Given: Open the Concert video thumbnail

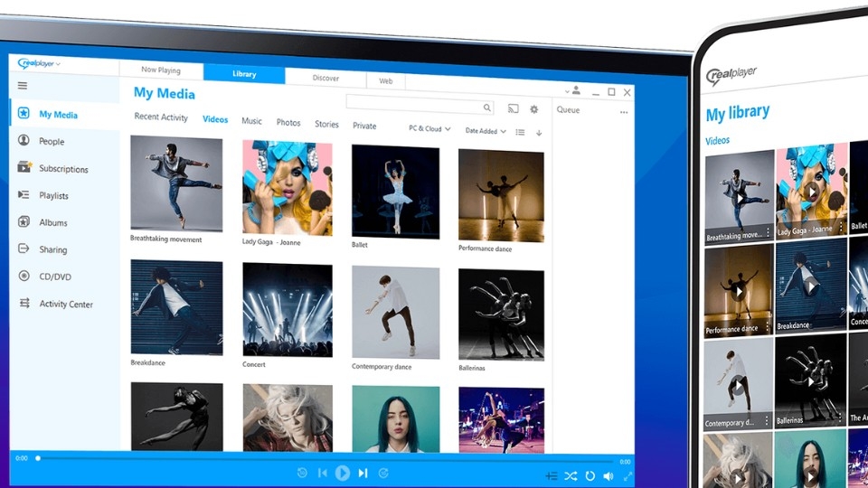Looking at the screenshot, I should coord(288,310).
